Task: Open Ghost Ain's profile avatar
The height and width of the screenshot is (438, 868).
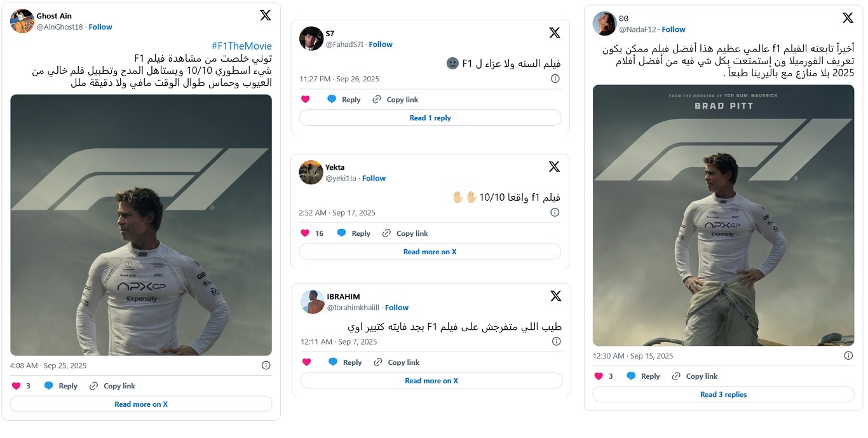Action: pos(22,21)
